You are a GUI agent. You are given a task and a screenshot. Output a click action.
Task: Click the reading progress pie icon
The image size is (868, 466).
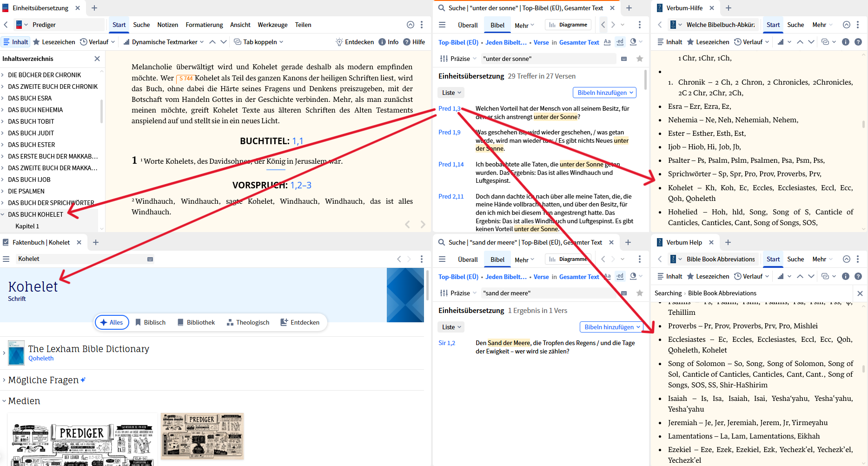[x=633, y=42]
